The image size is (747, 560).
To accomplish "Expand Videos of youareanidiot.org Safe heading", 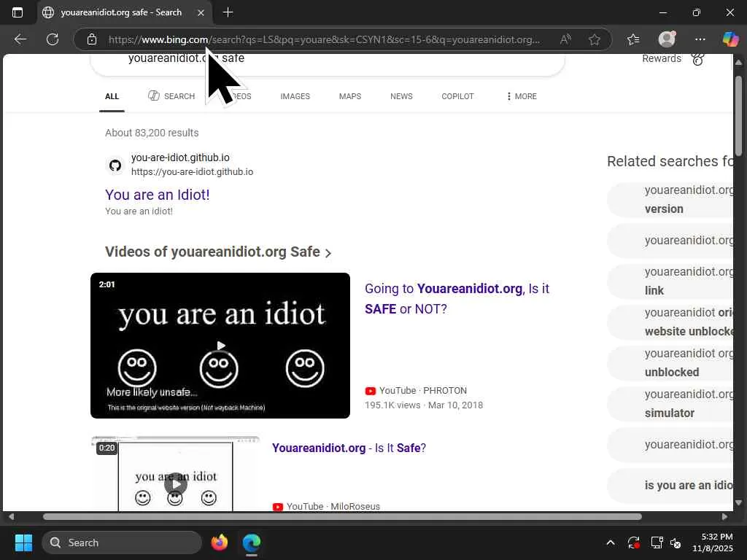I will coord(217,252).
